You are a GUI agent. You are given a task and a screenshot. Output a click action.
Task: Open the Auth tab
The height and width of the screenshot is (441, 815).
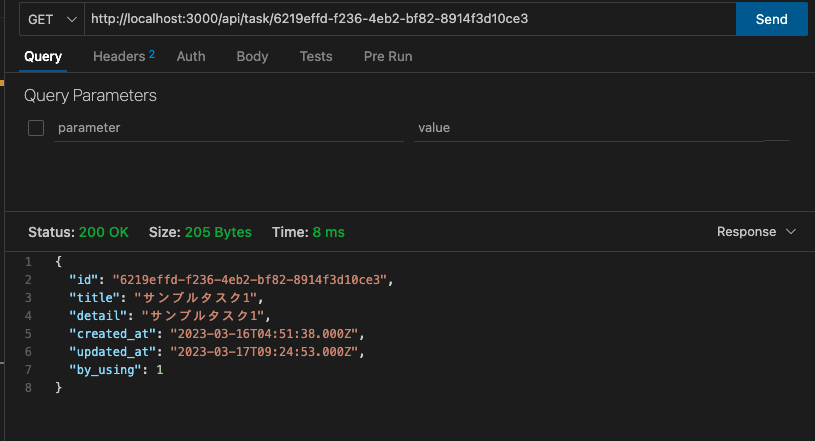tap(191, 56)
